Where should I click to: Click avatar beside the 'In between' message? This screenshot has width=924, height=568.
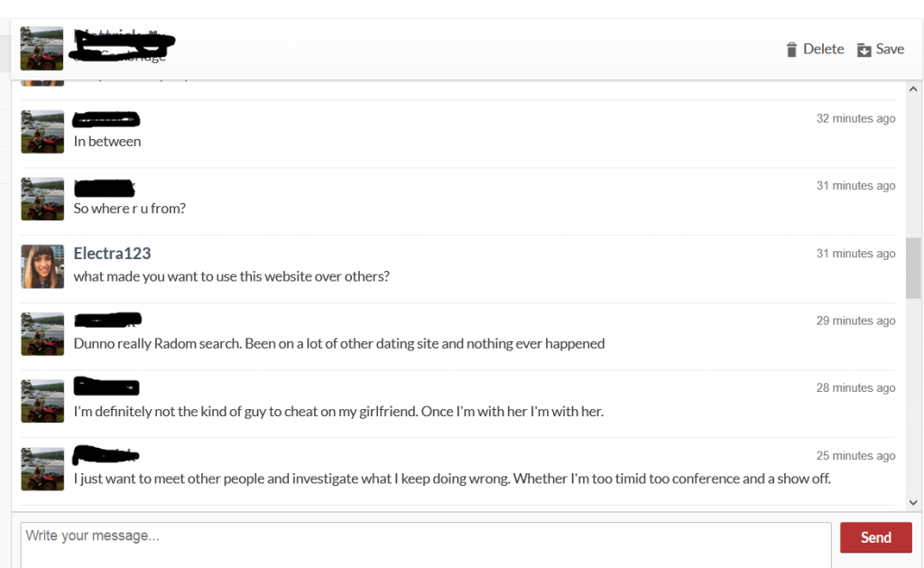pyautogui.click(x=42, y=132)
